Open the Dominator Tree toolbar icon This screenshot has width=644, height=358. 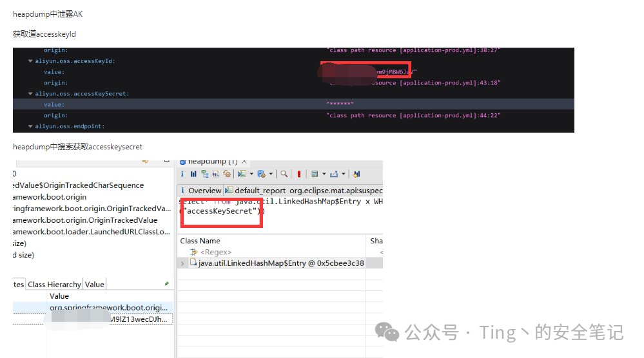point(204,174)
